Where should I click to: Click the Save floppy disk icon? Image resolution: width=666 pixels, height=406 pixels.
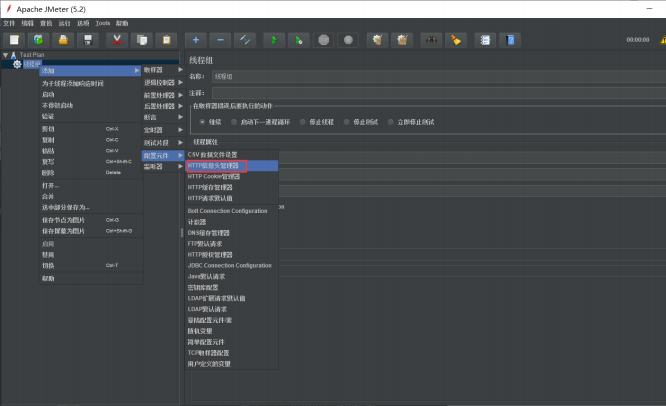pyautogui.click(x=88, y=40)
